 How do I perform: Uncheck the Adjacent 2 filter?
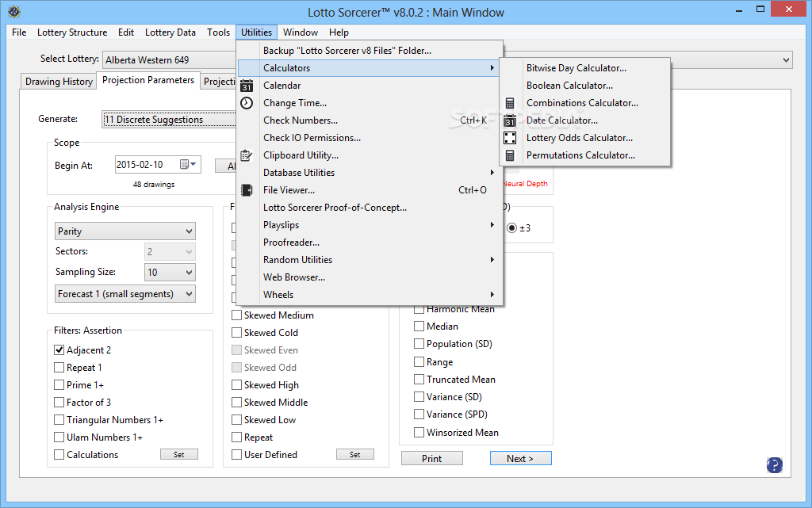[59, 350]
